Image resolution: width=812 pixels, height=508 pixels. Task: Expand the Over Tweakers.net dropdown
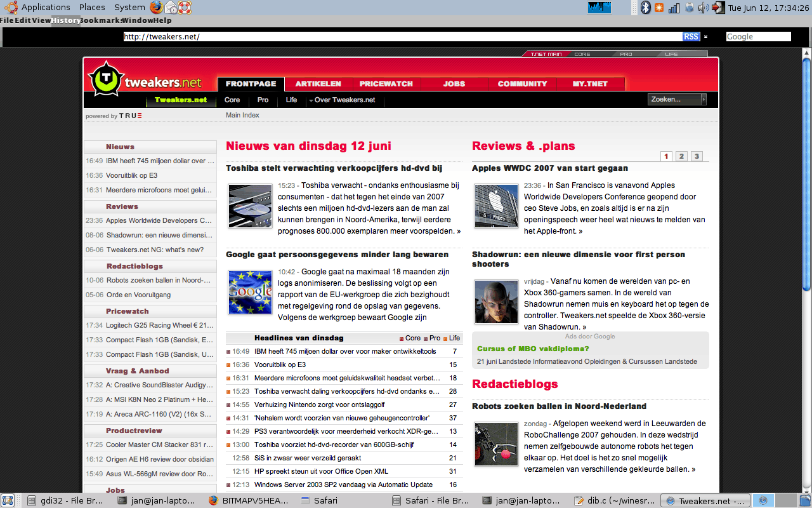[342, 100]
